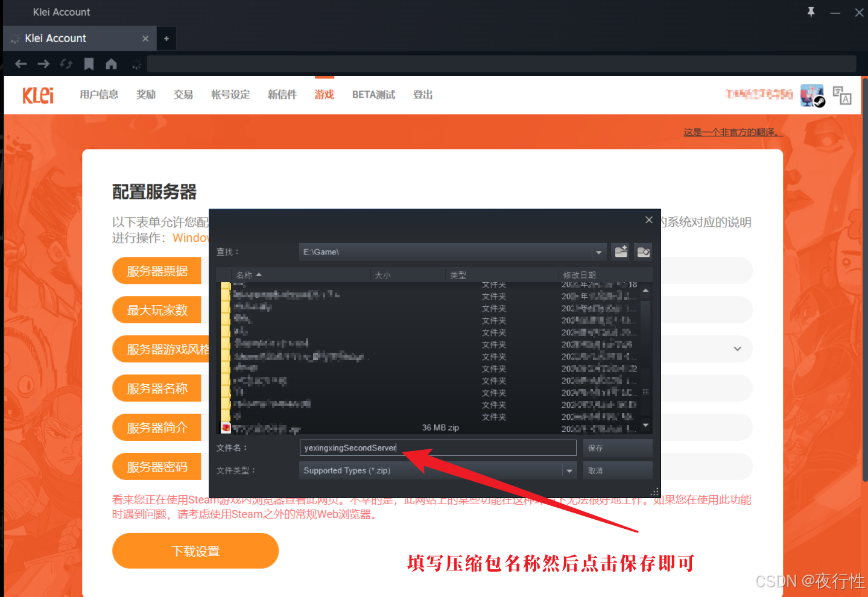
Task: Open the 帐号设定 menu
Action: point(230,95)
